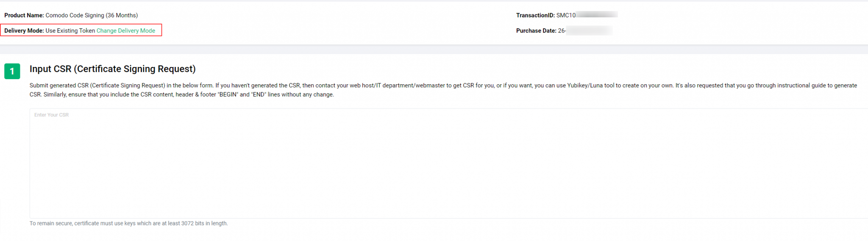The height and width of the screenshot is (241, 868).
Task: Click the quoted BEGIN word in instructions
Action: 228,94
